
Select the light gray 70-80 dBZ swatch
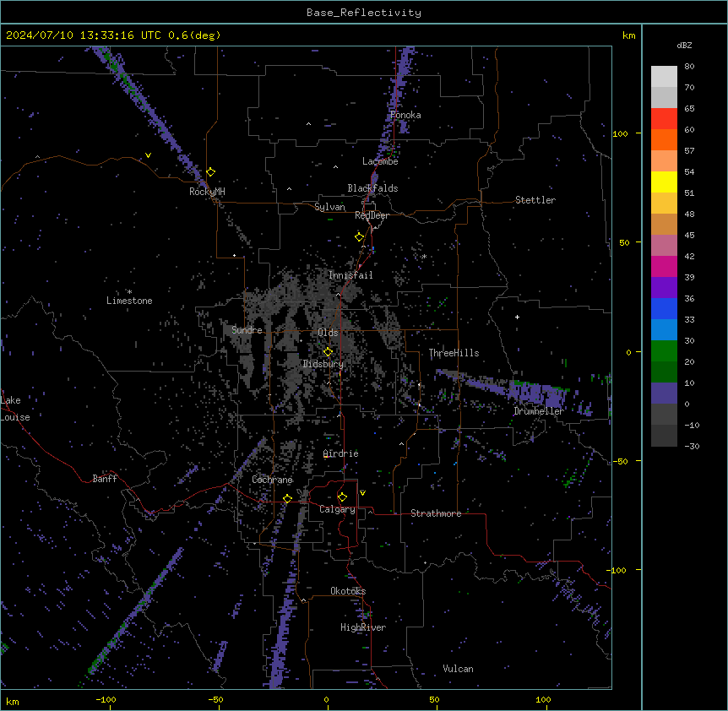[x=664, y=77]
